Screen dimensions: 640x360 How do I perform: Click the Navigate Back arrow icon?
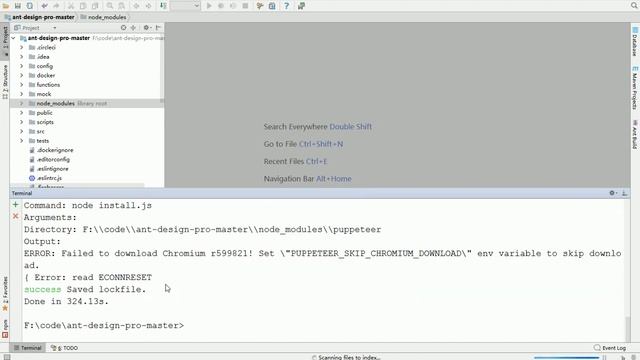(136, 6)
